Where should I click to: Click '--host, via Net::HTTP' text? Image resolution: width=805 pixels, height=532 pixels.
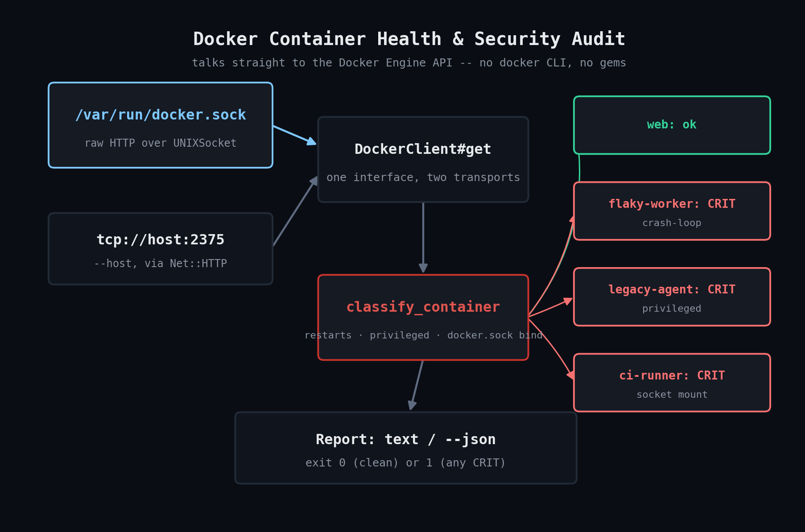click(x=161, y=264)
